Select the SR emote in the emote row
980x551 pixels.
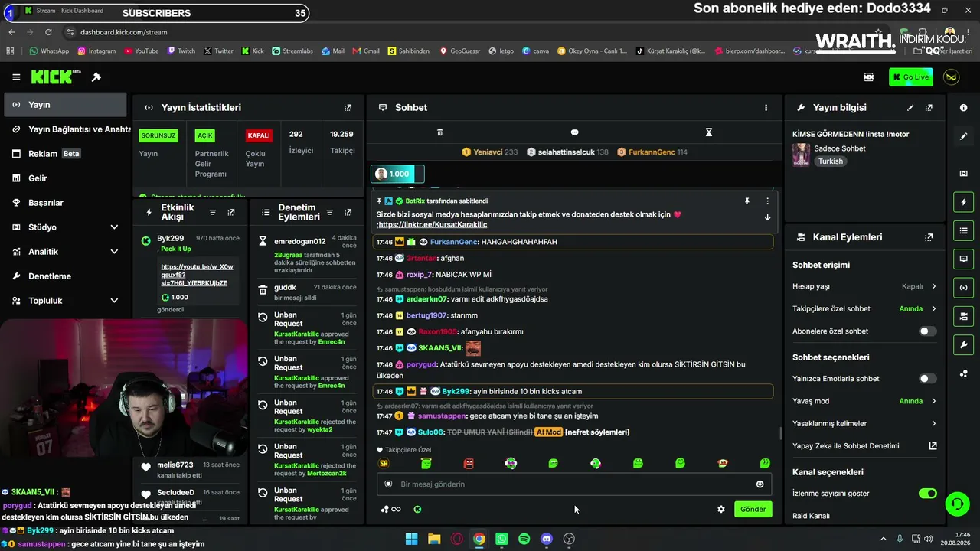click(x=384, y=463)
